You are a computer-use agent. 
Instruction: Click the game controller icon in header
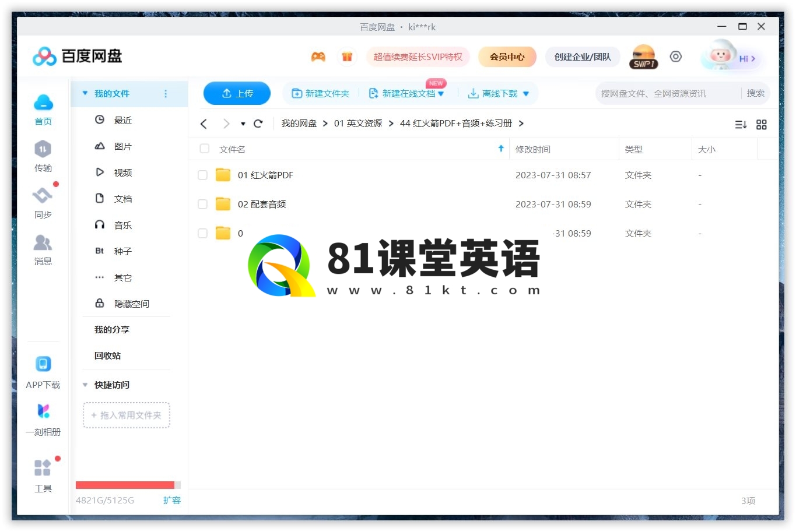(318, 57)
